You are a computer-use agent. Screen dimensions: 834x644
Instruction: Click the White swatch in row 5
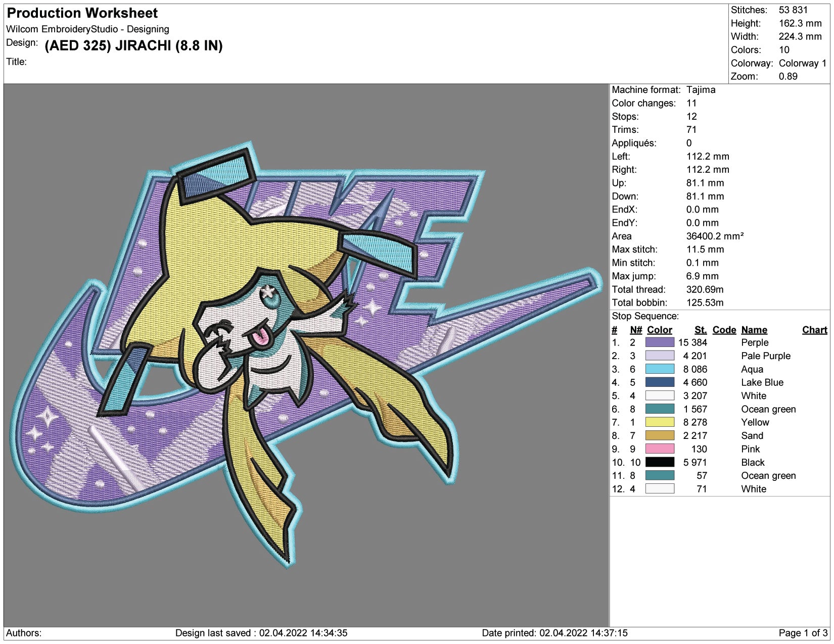(660, 395)
